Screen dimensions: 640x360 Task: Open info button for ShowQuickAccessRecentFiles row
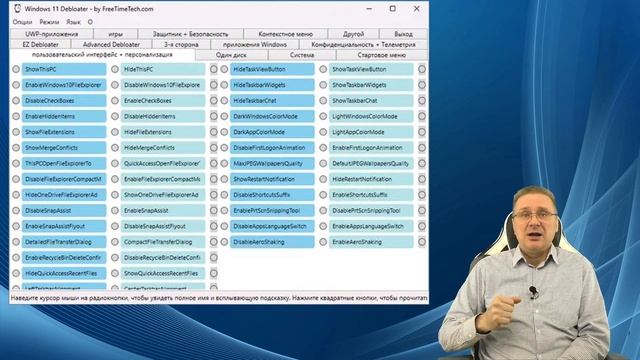click(213, 273)
